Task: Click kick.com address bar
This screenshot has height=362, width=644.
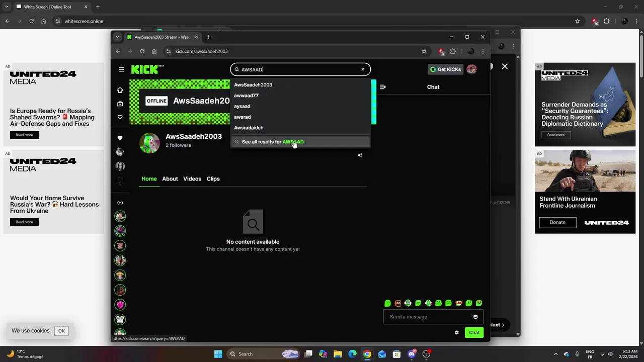Action: pyautogui.click(x=297, y=51)
